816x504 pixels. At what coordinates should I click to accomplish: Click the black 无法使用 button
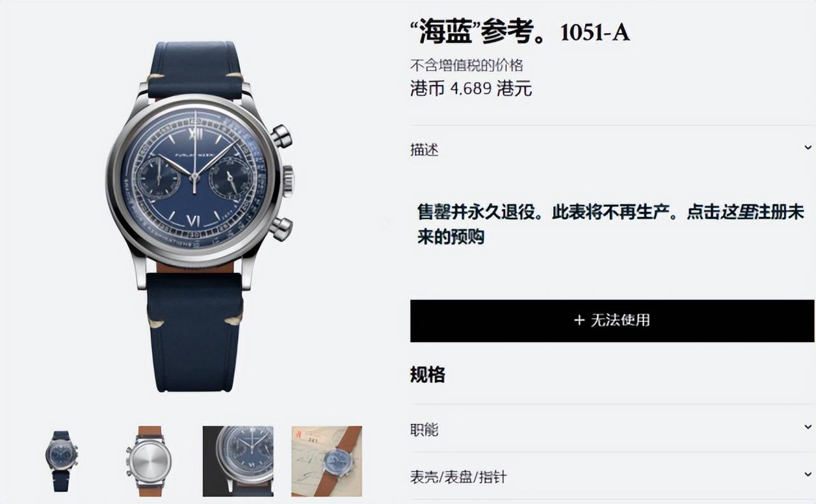tap(612, 321)
